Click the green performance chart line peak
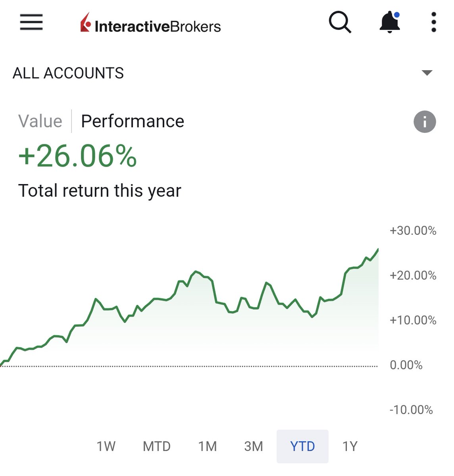Screen dimensions: 454x476 pyautogui.click(x=377, y=250)
